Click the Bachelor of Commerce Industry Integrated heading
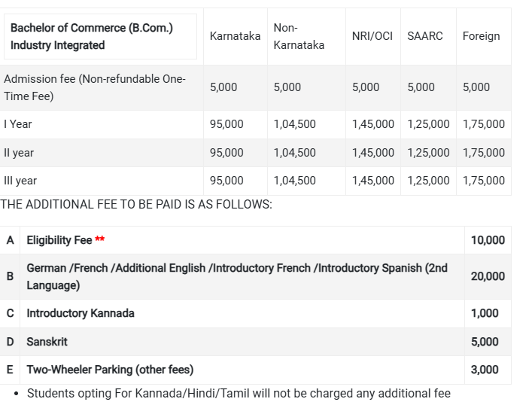Image resolution: width=532 pixels, height=405 pixels. [92, 36]
